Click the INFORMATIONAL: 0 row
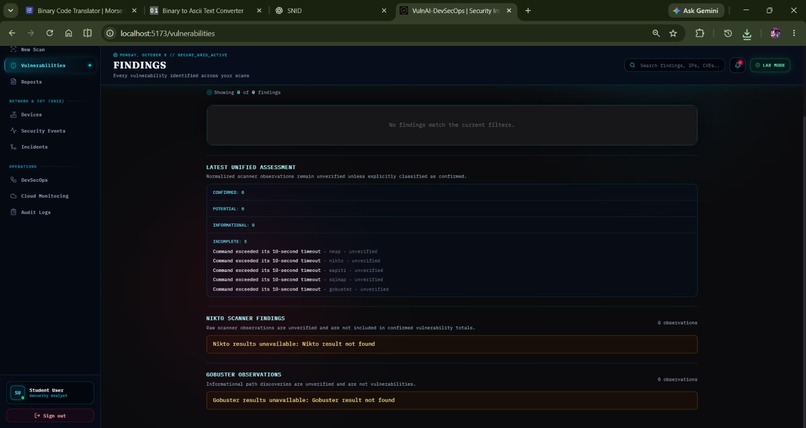 click(452, 225)
